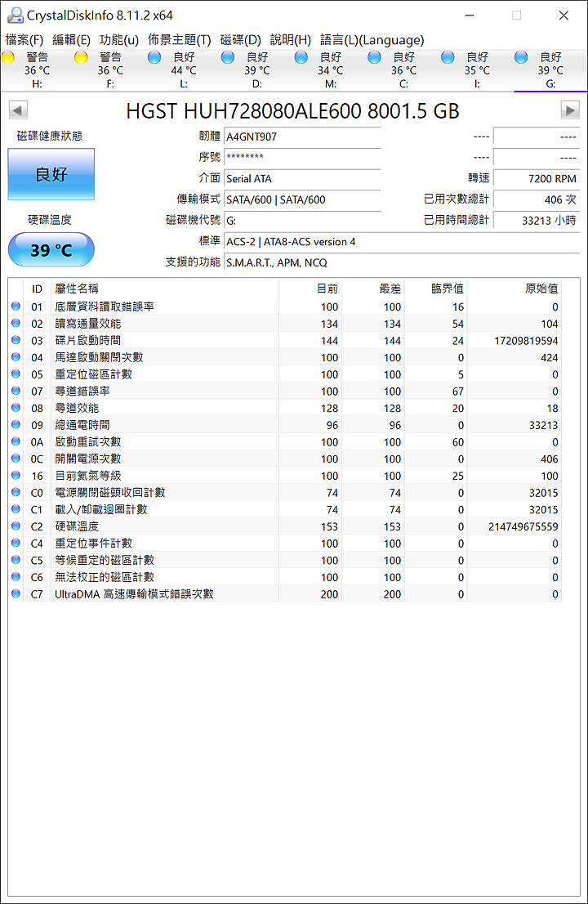
Task: Click the 目前 column header
Action: [x=310, y=289]
